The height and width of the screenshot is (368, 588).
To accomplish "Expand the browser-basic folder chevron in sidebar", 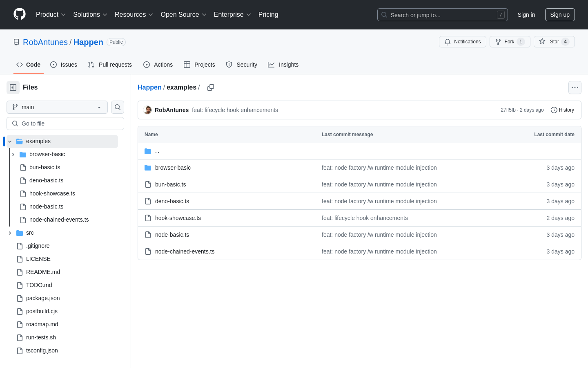I will click(13, 154).
